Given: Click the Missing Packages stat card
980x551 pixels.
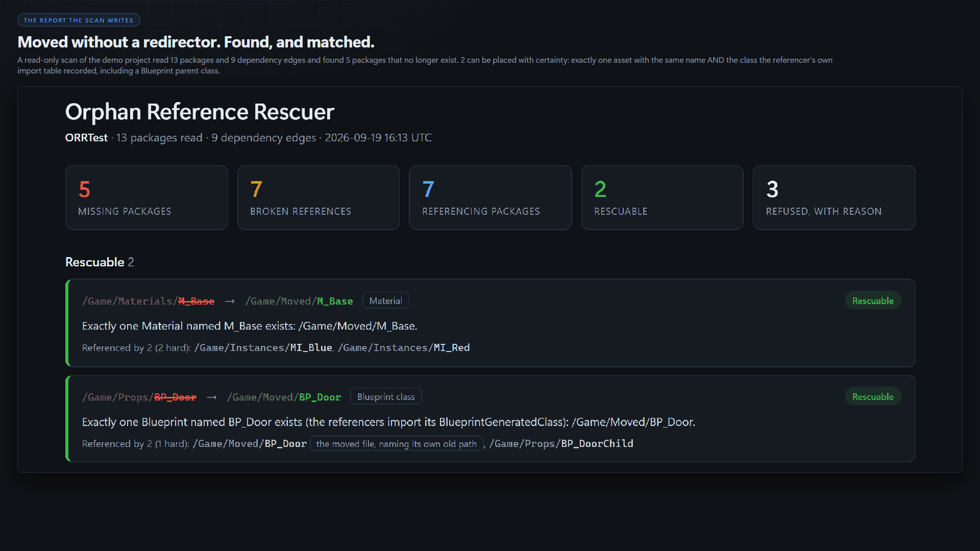Looking at the screenshot, I should pos(146,197).
